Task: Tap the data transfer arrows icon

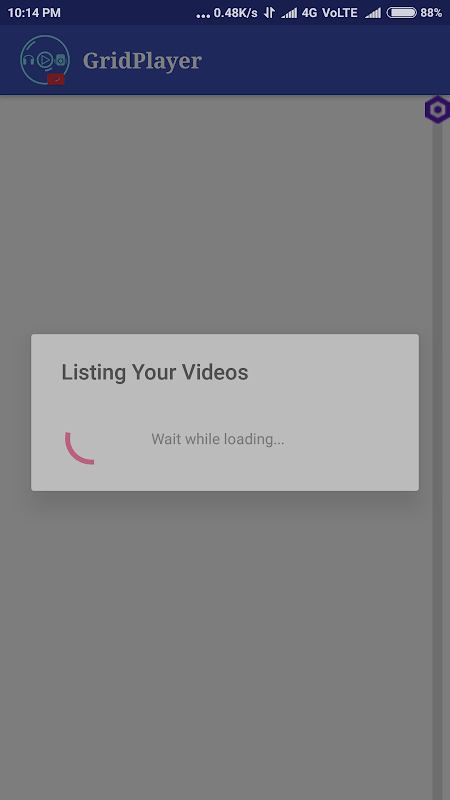Action: coord(269,13)
